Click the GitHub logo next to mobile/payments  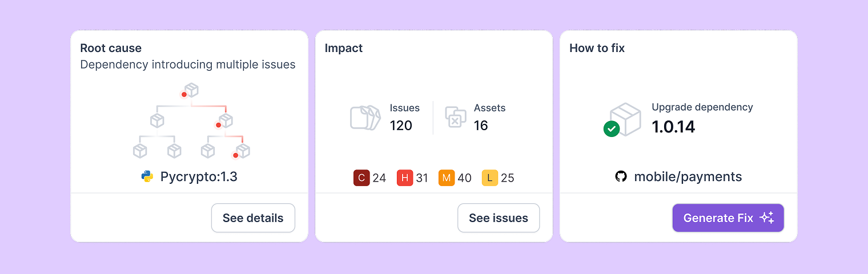click(621, 177)
